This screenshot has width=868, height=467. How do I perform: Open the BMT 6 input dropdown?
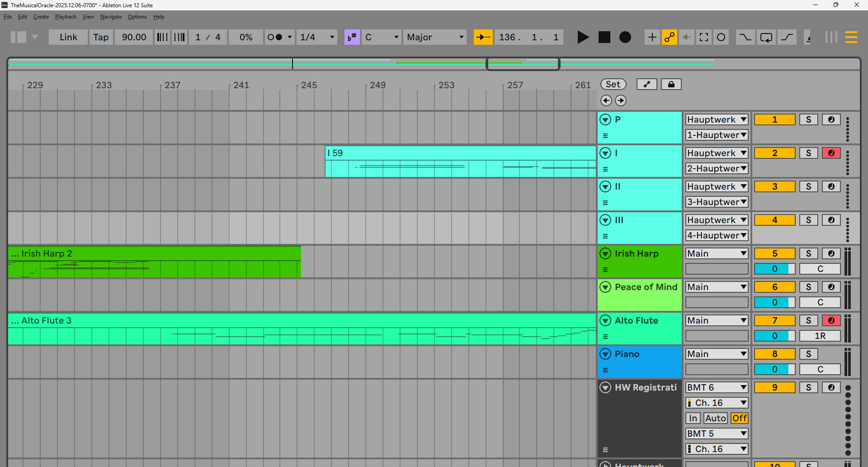[x=717, y=387]
